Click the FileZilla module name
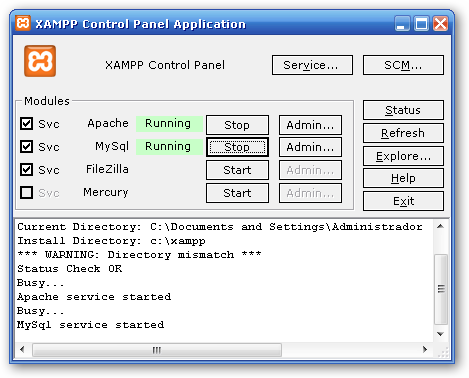 [107, 169]
